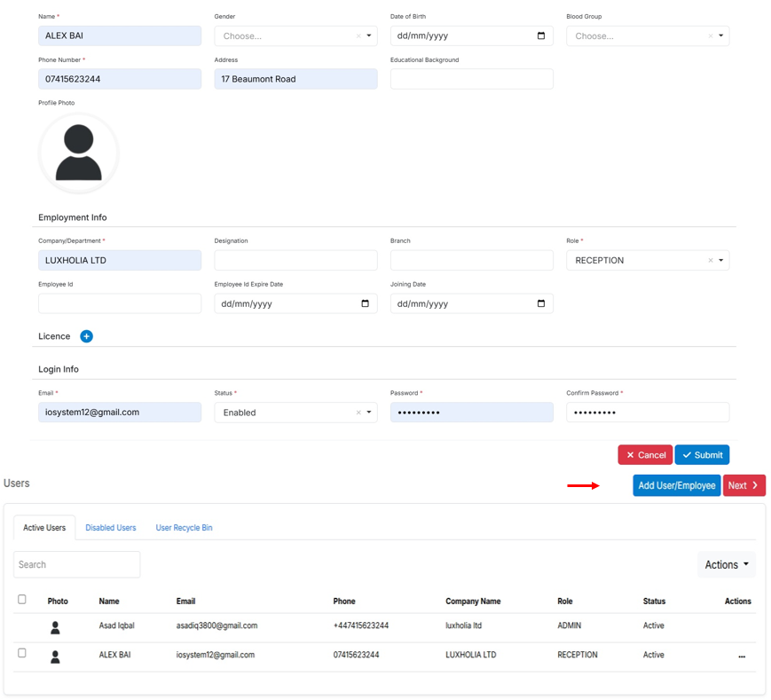Viewport: 771px width, 700px height.
Task: Expand the Gender dropdown
Action: click(369, 36)
